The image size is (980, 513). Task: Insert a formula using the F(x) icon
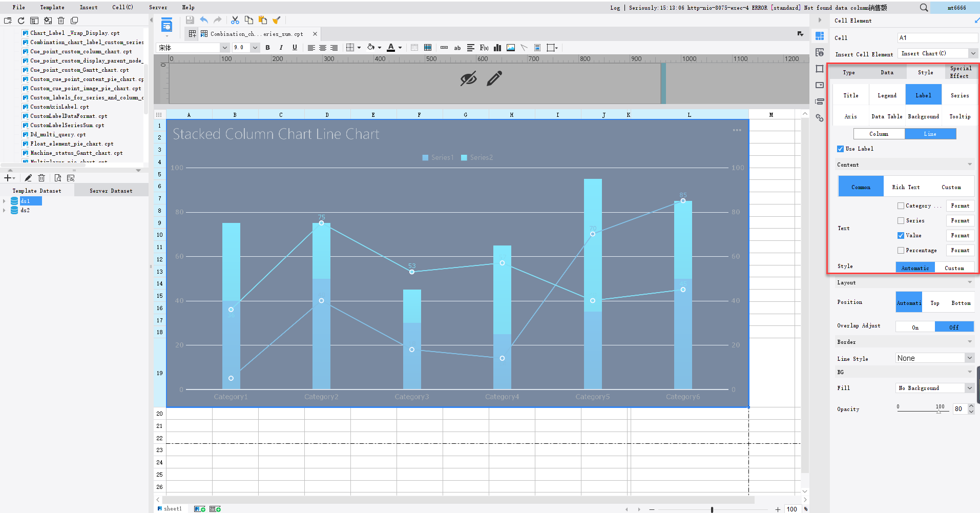[484, 48]
